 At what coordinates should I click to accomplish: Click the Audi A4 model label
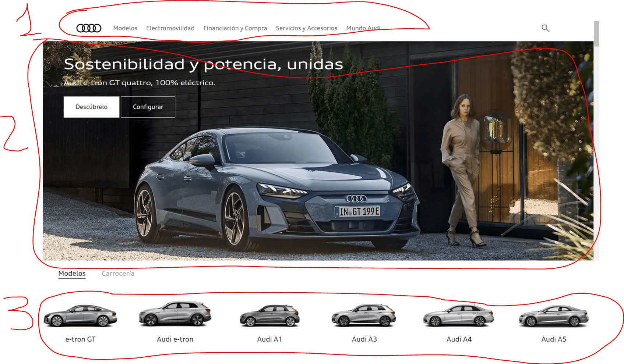pos(459,339)
